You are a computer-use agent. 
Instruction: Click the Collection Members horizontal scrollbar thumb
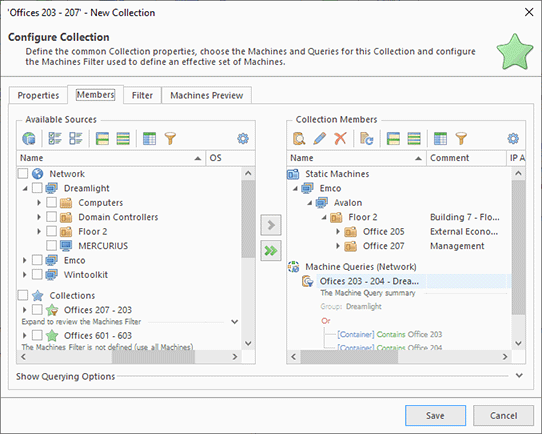point(349,356)
